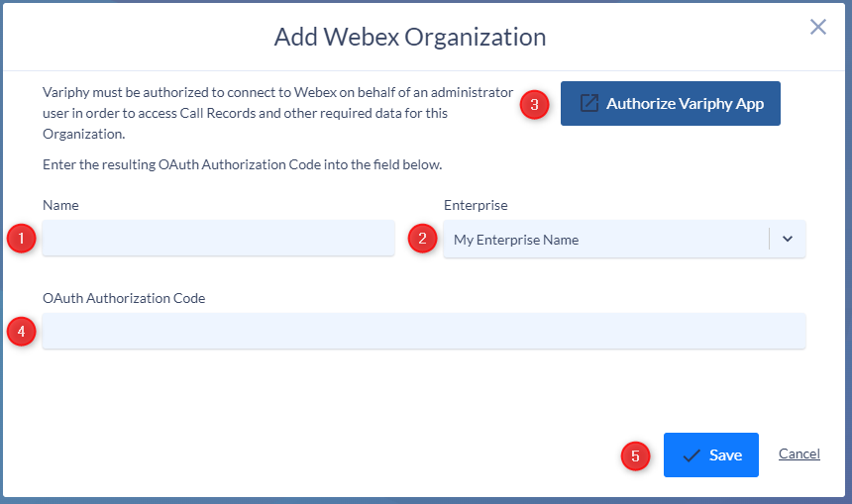
Task: Close the Add Webex Organization dialog
Action: pyautogui.click(x=817, y=27)
